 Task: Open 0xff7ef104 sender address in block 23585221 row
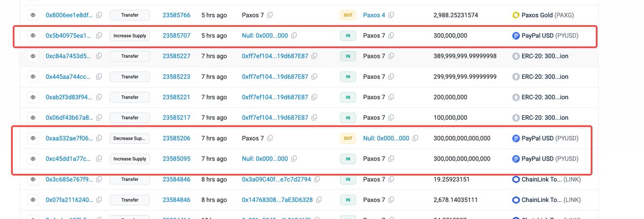[x=275, y=97]
